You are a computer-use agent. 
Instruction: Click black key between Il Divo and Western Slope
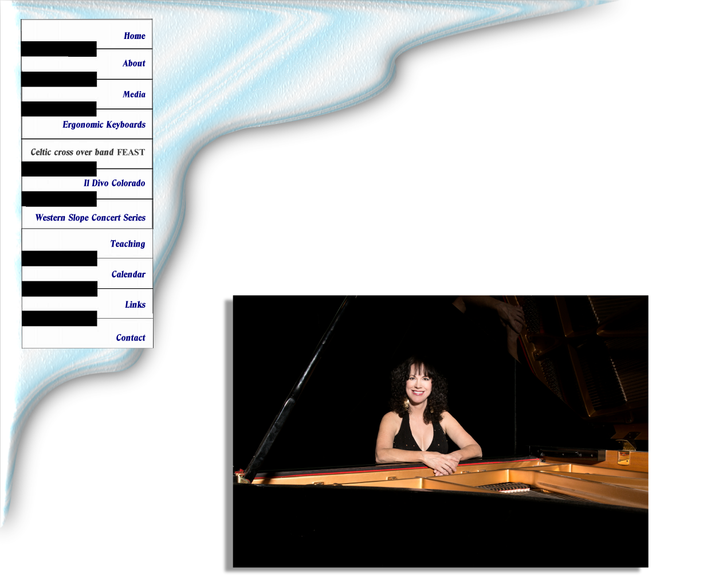[x=59, y=199]
